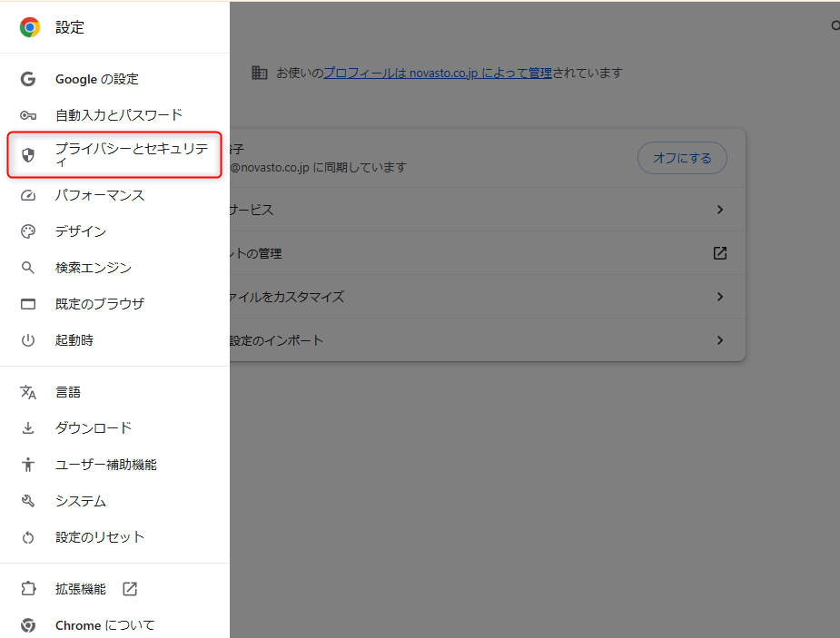Image resolution: width=840 pixels, height=638 pixels.
Task: Click the オフにする sync button
Action: pos(682,158)
